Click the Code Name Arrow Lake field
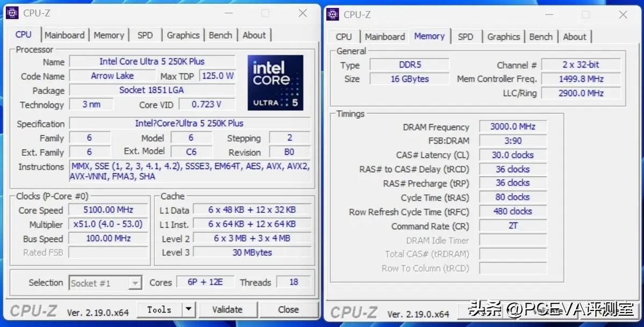The width and height of the screenshot is (644, 327). coord(112,76)
